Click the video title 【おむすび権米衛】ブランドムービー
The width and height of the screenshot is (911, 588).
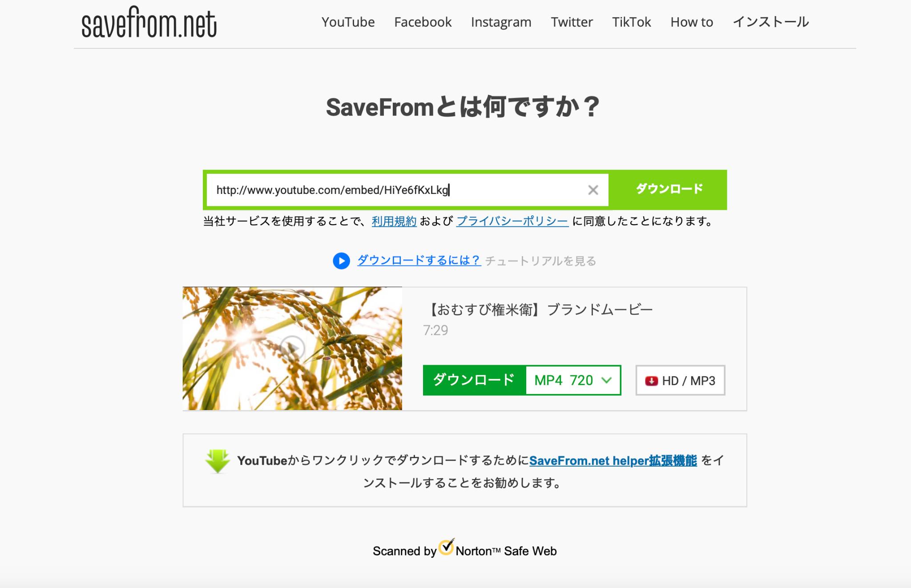click(x=538, y=310)
